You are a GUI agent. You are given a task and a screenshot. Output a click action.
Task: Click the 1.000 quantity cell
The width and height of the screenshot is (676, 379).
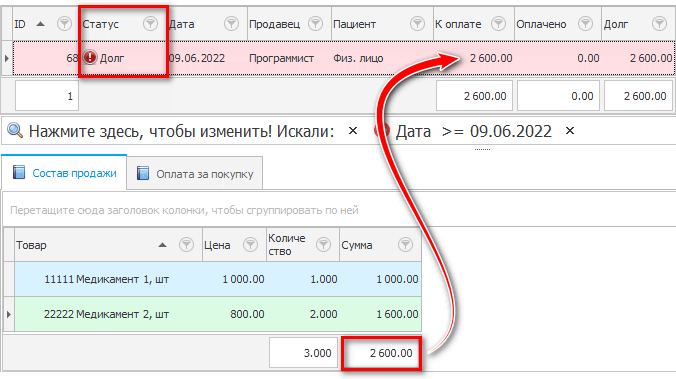pyautogui.click(x=303, y=279)
